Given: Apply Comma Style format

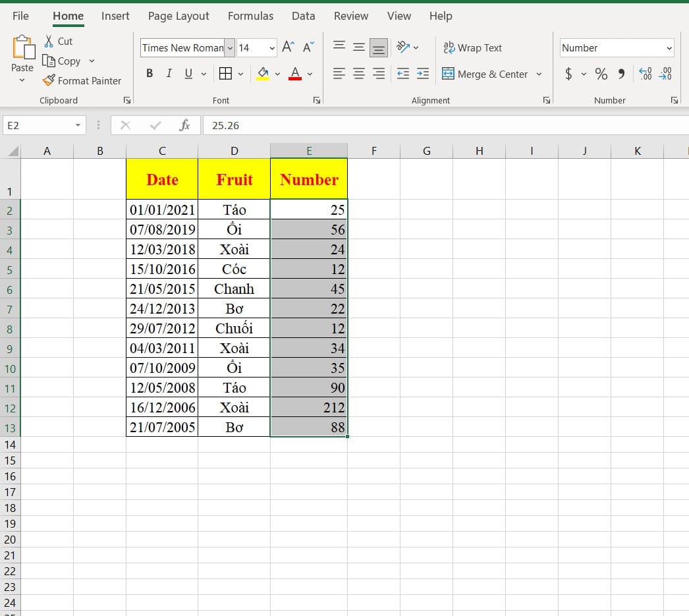Looking at the screenshot, I should (x=621, y=73).
